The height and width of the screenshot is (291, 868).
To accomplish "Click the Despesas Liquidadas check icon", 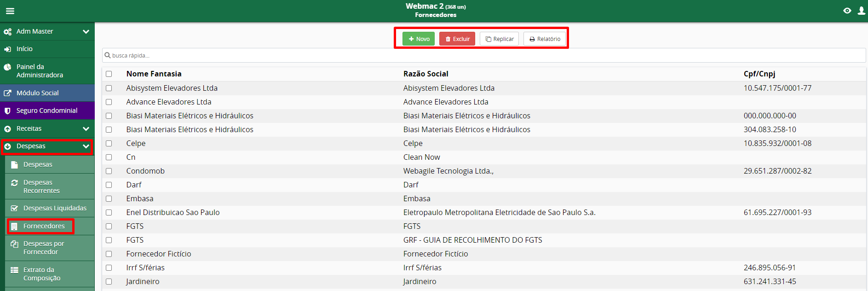I will click(x=14, y=208).
